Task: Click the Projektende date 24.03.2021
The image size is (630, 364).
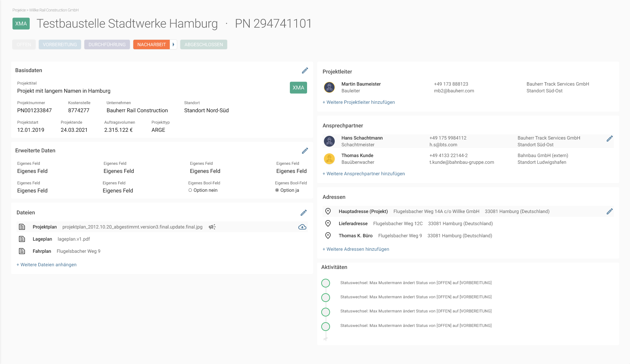Action: (74, 130)
